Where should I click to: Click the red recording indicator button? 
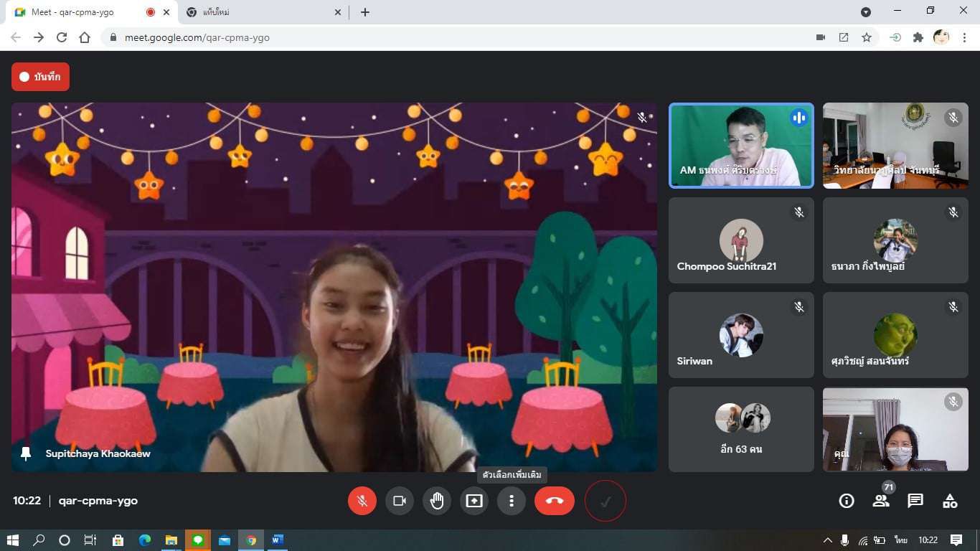point(40,77)
